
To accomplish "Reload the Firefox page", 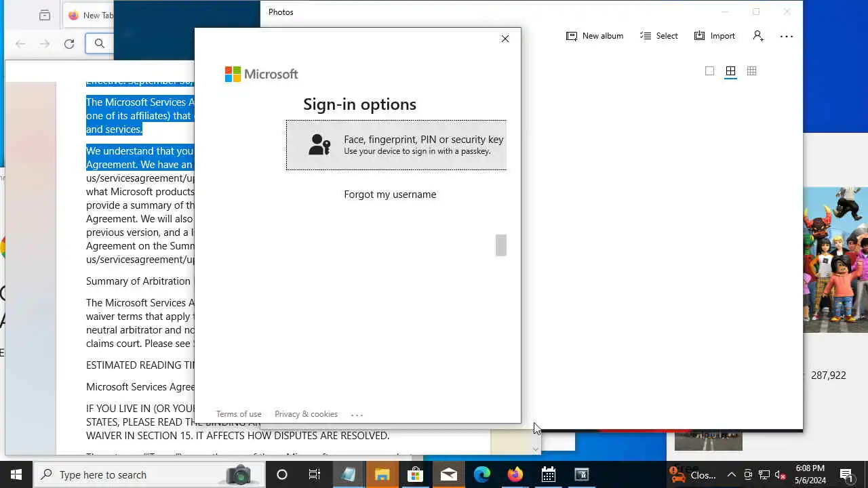I will [69, 44].
